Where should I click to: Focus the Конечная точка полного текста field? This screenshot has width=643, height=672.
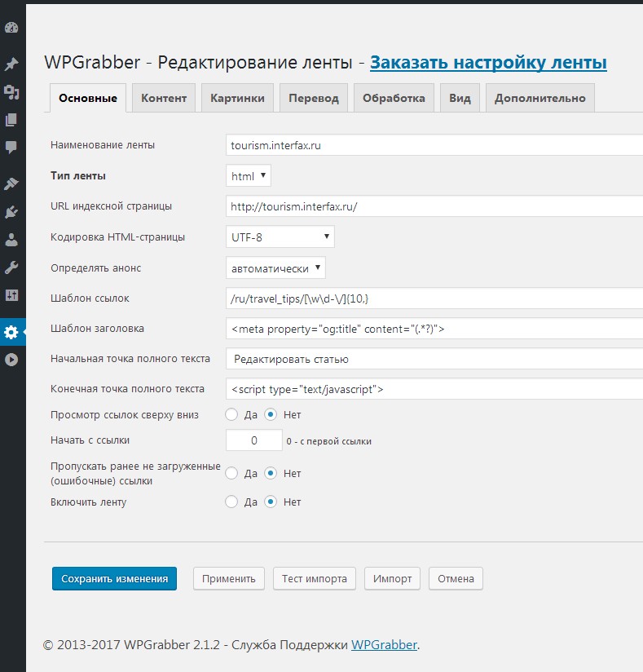coord(434,389)
